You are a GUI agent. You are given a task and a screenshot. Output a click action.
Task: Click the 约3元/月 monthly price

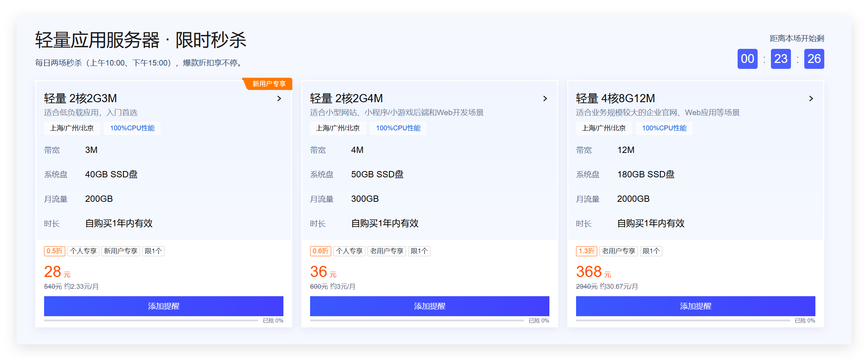(343, 287)
